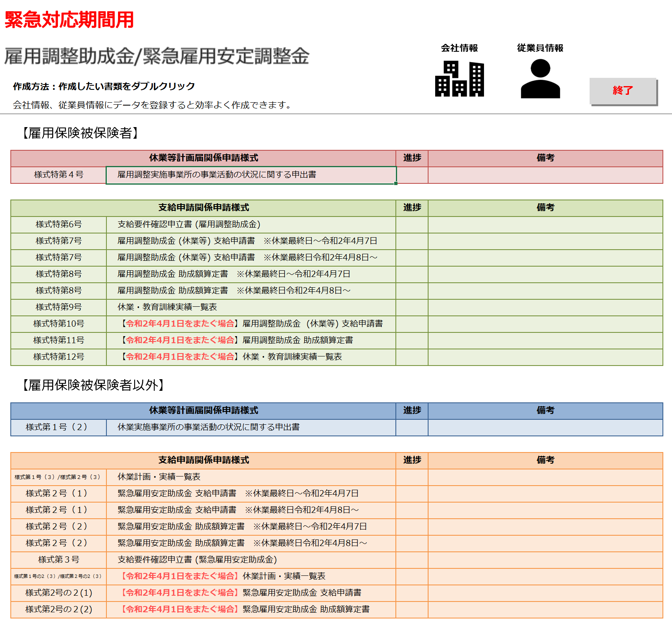Screen dimensions: 672x628
Task: Select 緊急雇用安定助成金 支給申請書 ※休業最終日～令和2年4月7日
Action: pos(251,494)
